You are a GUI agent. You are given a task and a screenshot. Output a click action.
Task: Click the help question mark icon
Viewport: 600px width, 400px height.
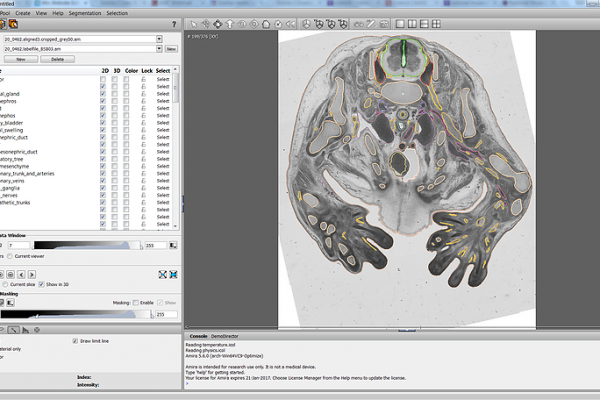[x=176, y=24]
